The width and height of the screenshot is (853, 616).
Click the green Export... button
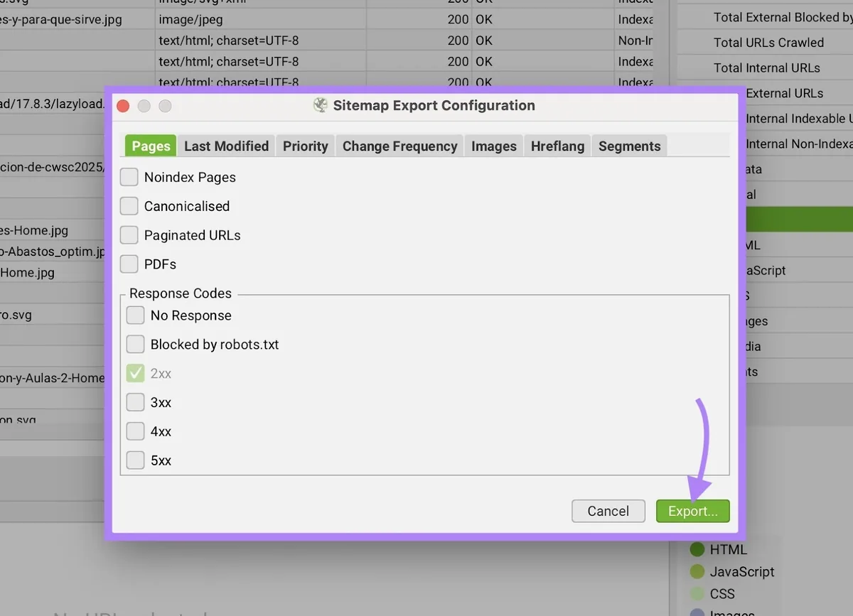(693, 511)
